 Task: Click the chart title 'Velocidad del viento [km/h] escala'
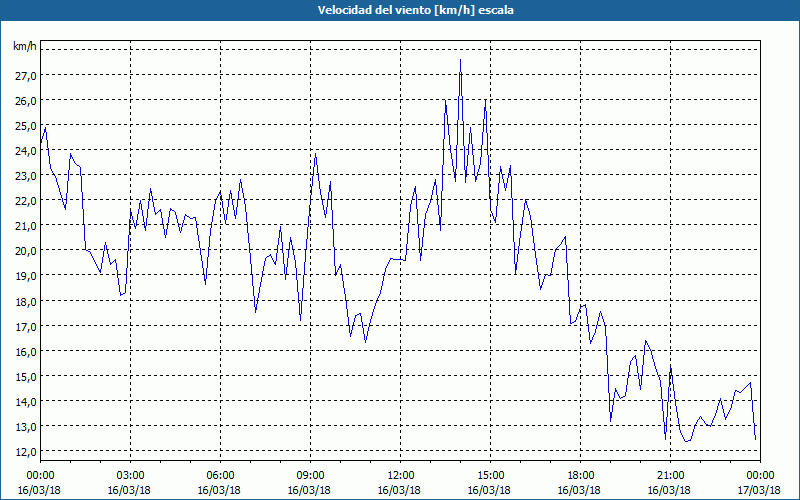[415, 10]
